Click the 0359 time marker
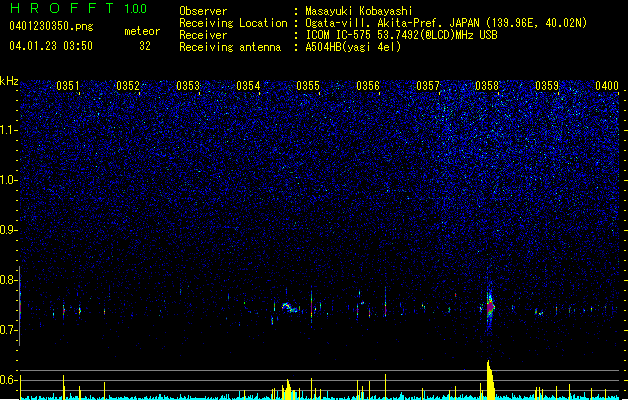This screenshot has width=629, height=400. (x=547, y=86)
